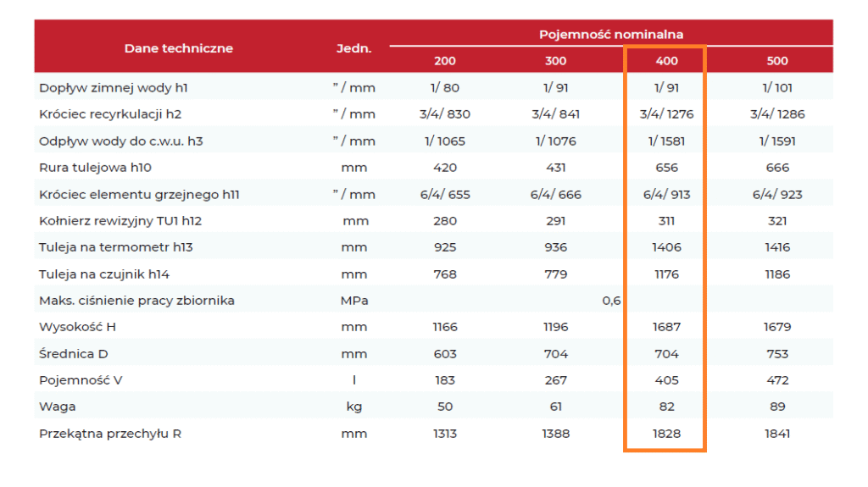Click the 'Dopływ zimnej wody h1' row label

[114, 88]
